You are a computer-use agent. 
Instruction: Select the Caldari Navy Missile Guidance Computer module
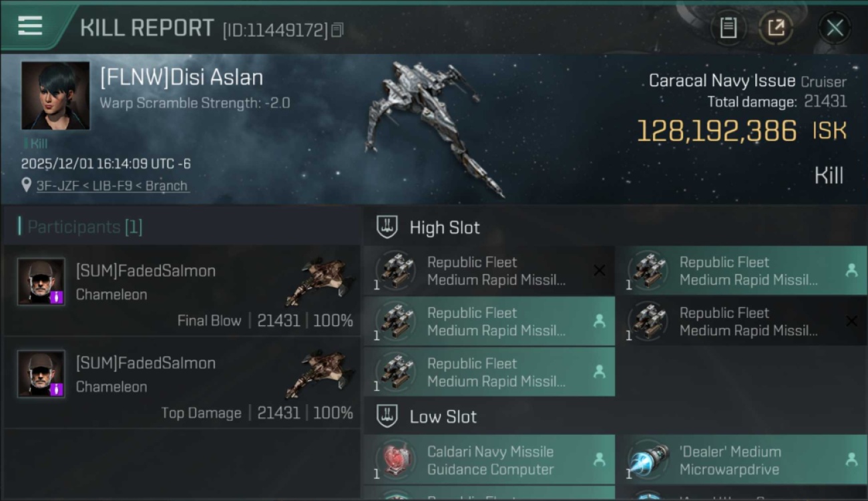tap(489, 460)
